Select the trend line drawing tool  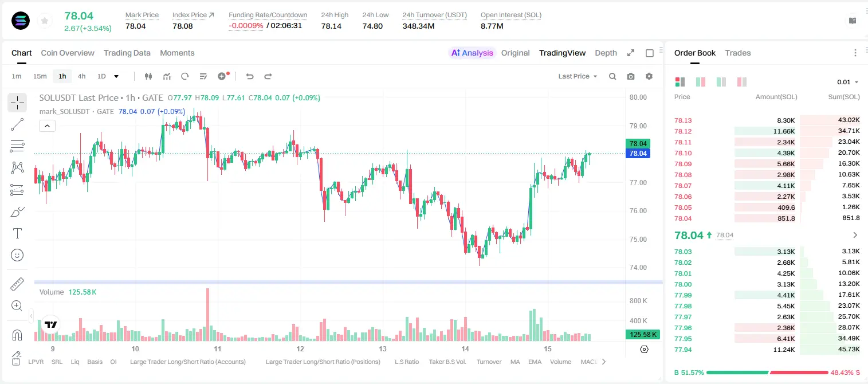(x=17, y=124)
